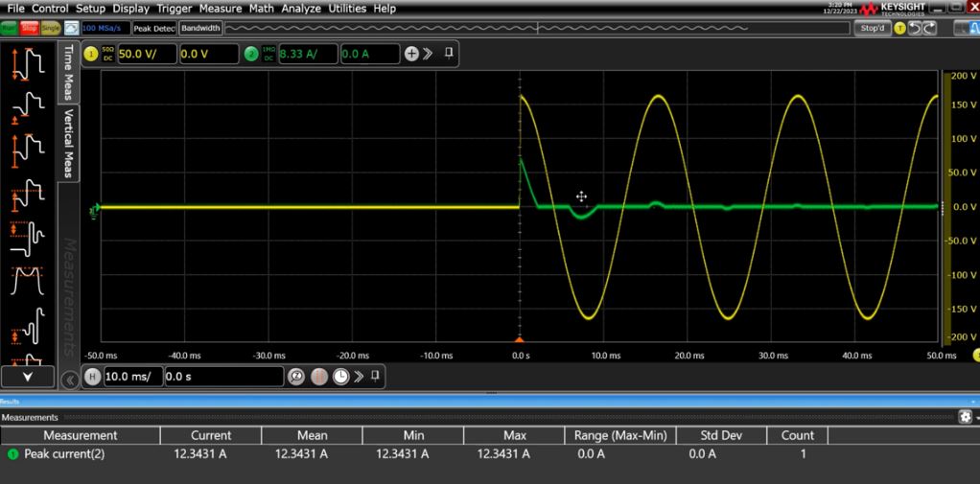Toggle channel 1 yellow button

[x=93, y=54]
